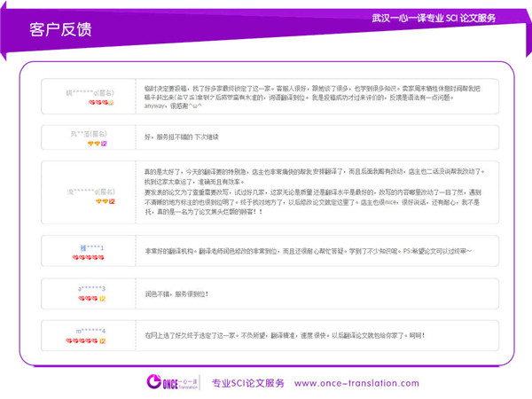The image size is (532, 399).
Task: Click the yellow diamonds under 风**落(匿名)
Action: (x=94, y=144)
